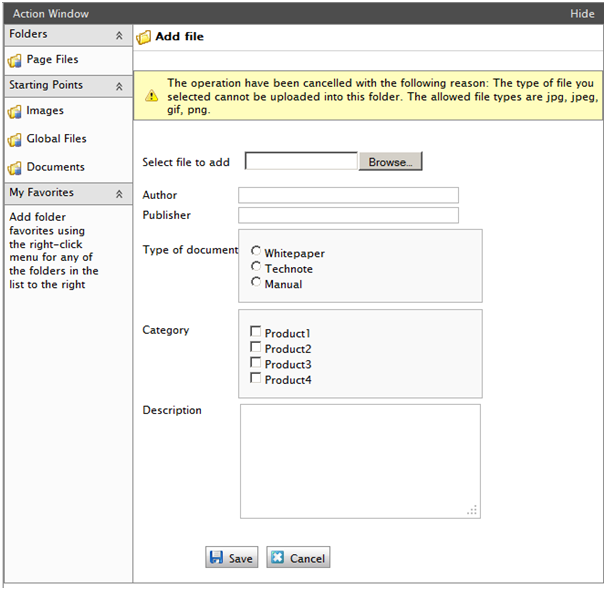Collapse the My Favorites section

point(119,193)
